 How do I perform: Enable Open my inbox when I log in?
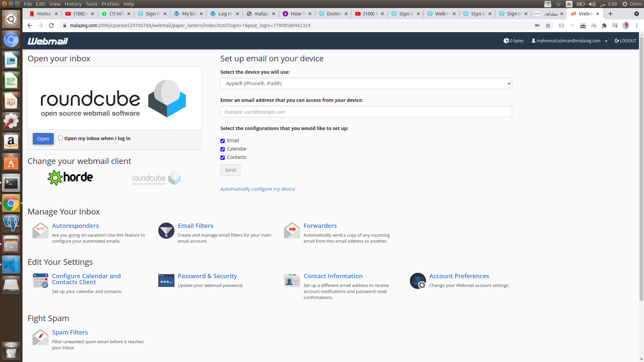(60, 138)
